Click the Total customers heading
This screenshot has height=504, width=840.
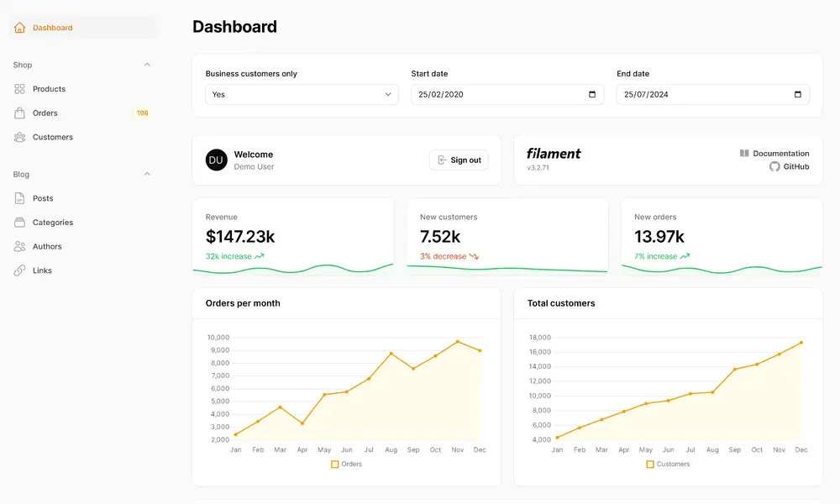561,303
